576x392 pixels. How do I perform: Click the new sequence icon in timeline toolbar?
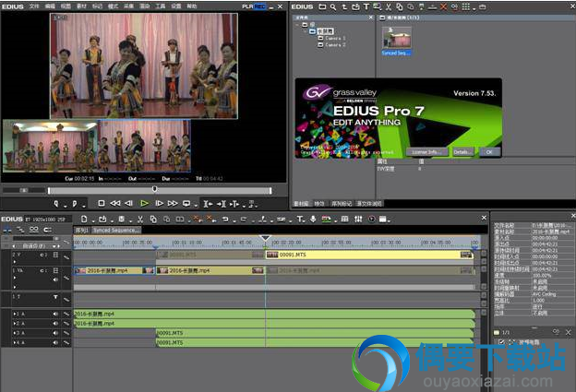click(84, 220)
